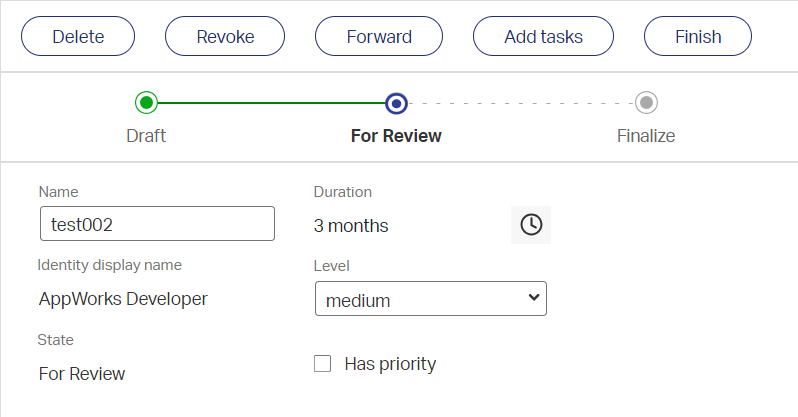Open the duration clock picker

click(531, 225)
